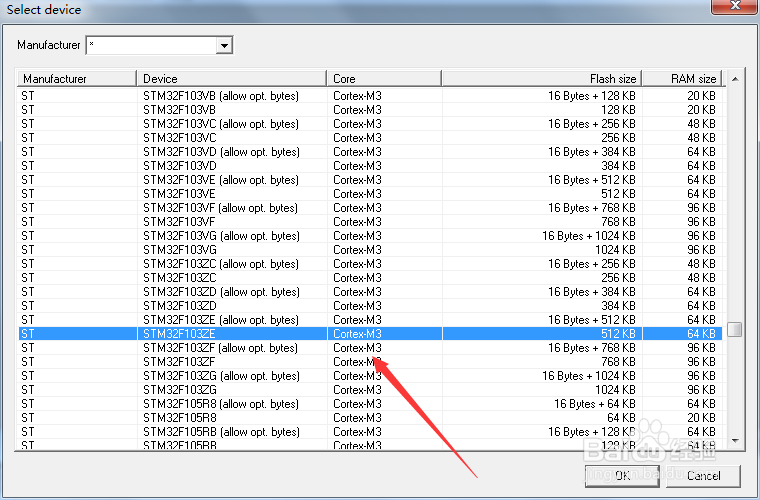Image resolution: width=760 pixels, height=500 pixels.
Task: Select the STM32F103VB device row
Action: tap(370, 110)
